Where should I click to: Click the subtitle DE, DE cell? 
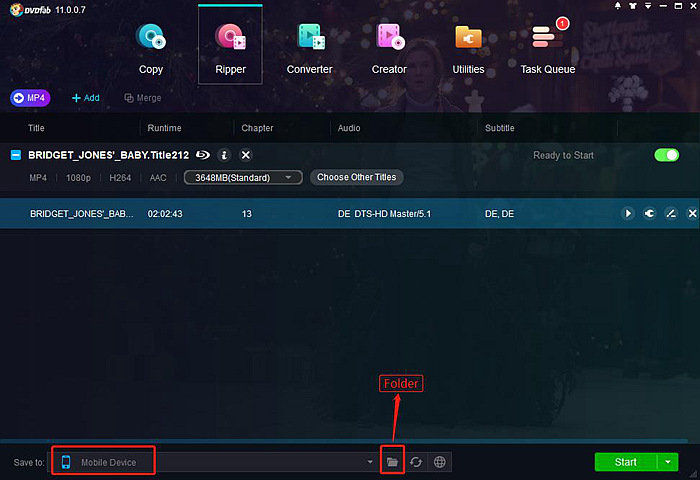(499, 214)
